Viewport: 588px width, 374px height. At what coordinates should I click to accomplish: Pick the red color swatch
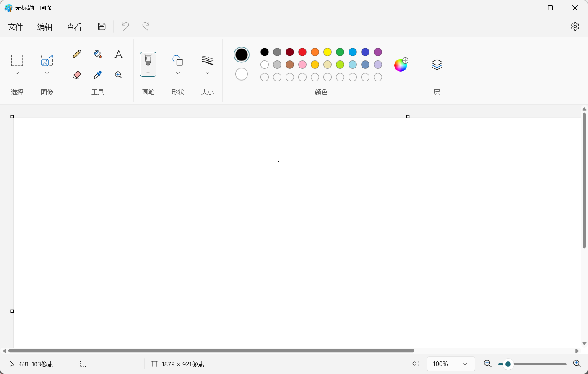[302, 52]
